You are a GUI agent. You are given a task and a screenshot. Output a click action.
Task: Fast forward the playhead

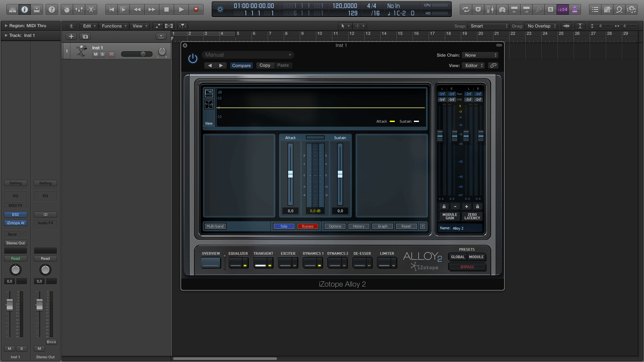[x=152, y=10]
